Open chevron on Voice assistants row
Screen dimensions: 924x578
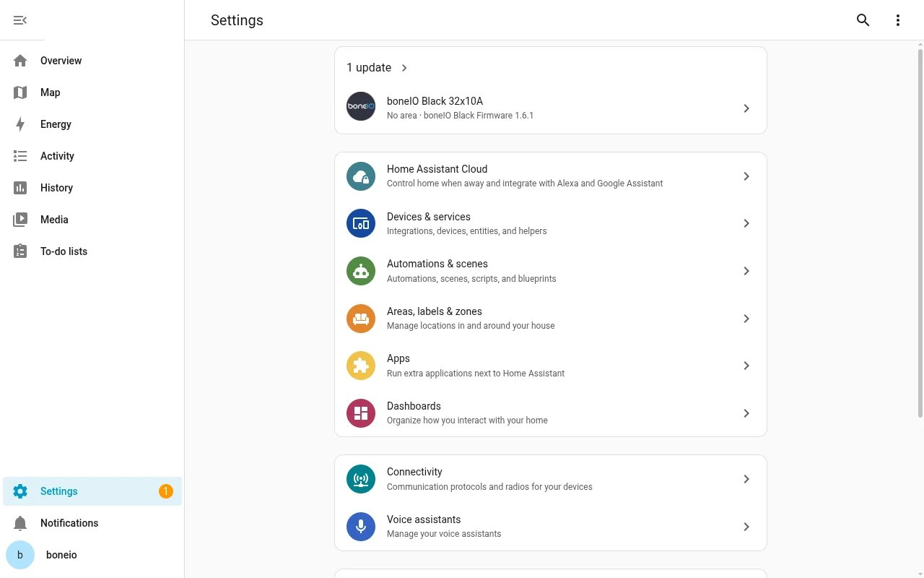tap(746, 527)
